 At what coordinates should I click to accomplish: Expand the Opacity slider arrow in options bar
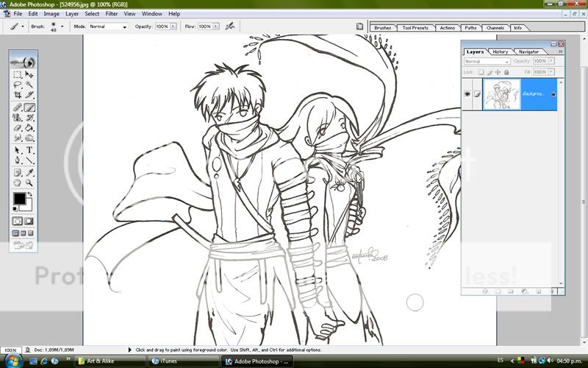pos(173,26)
